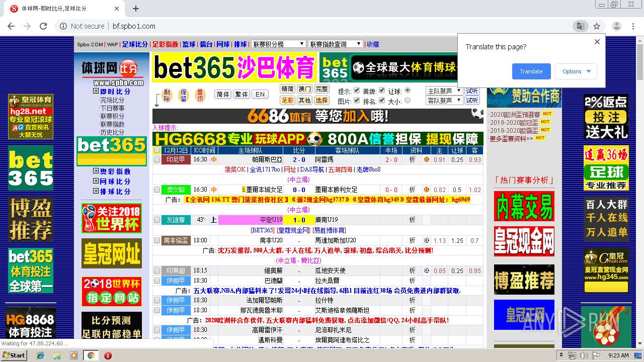Image resolution: width=644 pixels, height=362 pixels.
Task: Open the 联赛指数查询 dropdown
Action: (335, 44)
